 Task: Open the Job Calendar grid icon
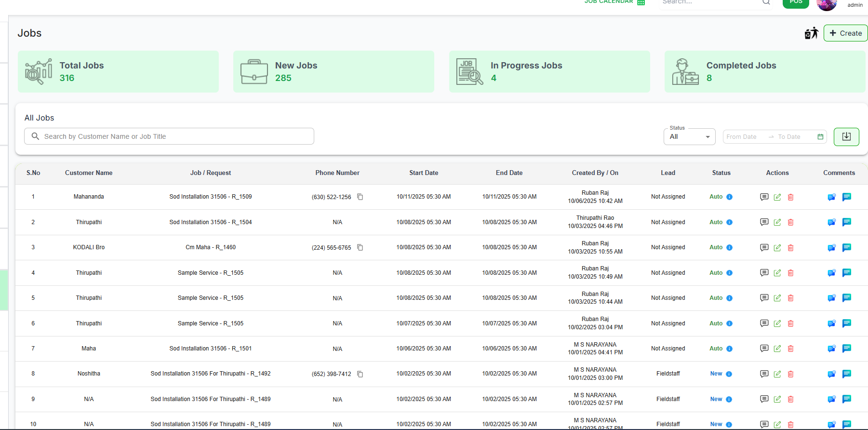click(x=641, y=2)
